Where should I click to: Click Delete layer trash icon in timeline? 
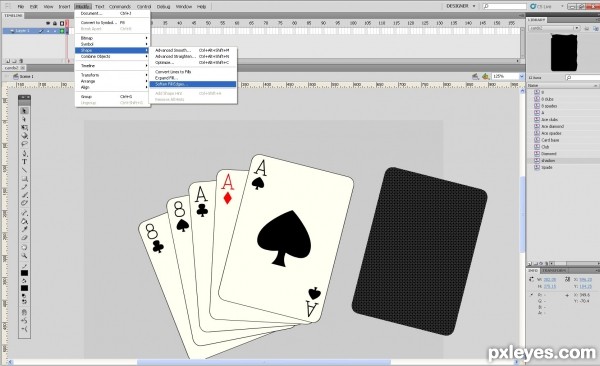[21, 61]
